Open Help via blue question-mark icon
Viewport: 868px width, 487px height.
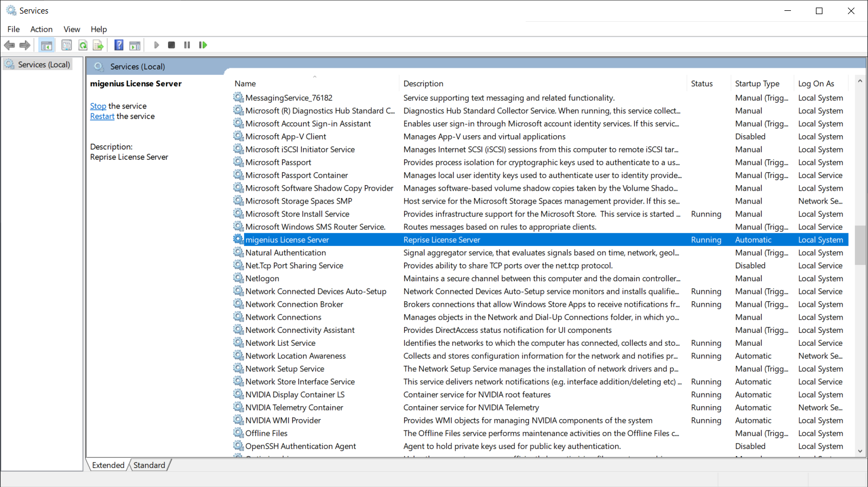click(x=119, y=45)
